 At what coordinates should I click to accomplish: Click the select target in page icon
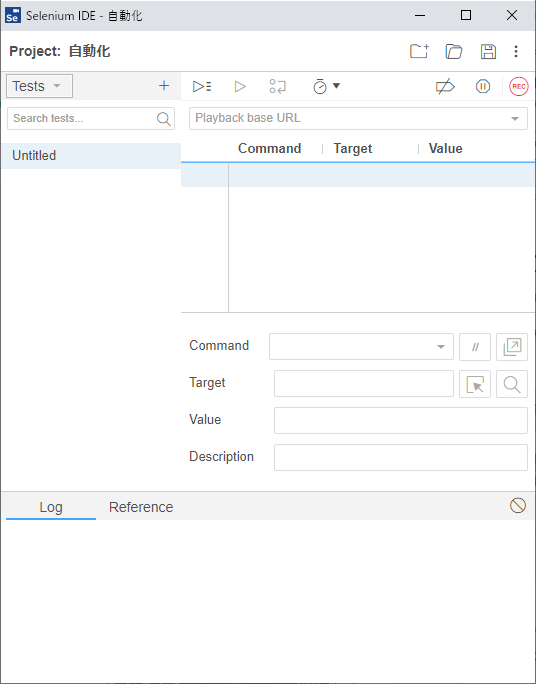475,384
